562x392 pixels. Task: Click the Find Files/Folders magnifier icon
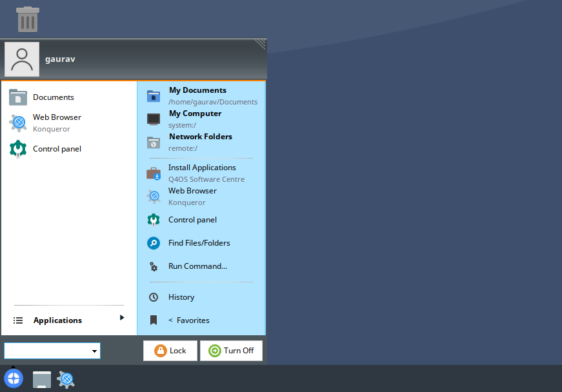(x=154, y=243)
